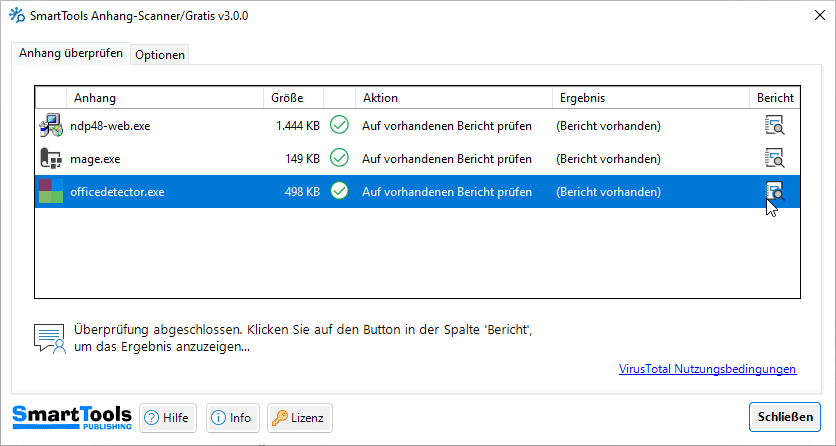Open report for mage.exe
The height and width of the screenshot is (446, 836).
[774, 158]
